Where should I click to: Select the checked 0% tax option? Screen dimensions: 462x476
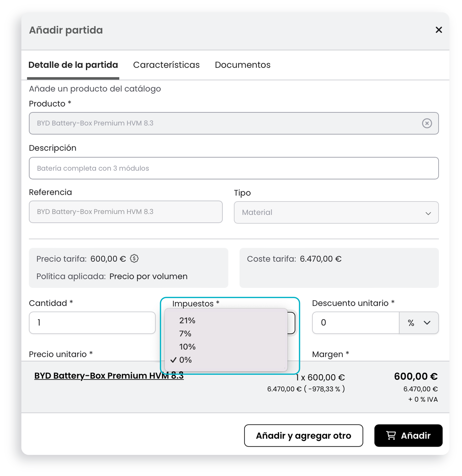[x=226, y=360]
